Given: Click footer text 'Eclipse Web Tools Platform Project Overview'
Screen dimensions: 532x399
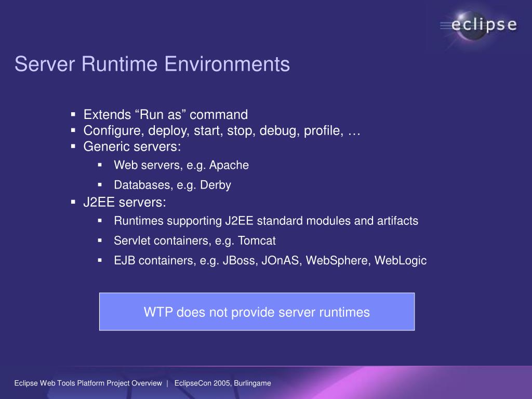Looking at the screenshot, I should 88,383.
